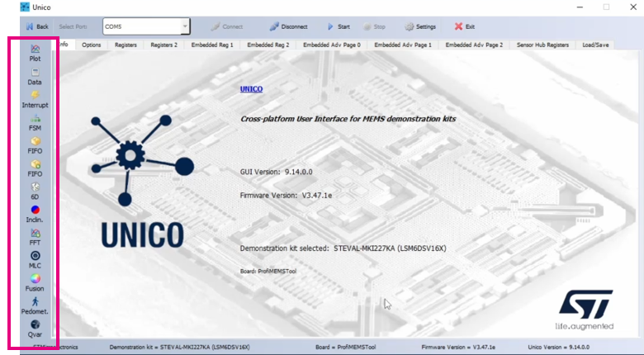Open the Sensor Hub Registers tab
The width and height of the screenshot is (644, 355).
tap(542, 45)
